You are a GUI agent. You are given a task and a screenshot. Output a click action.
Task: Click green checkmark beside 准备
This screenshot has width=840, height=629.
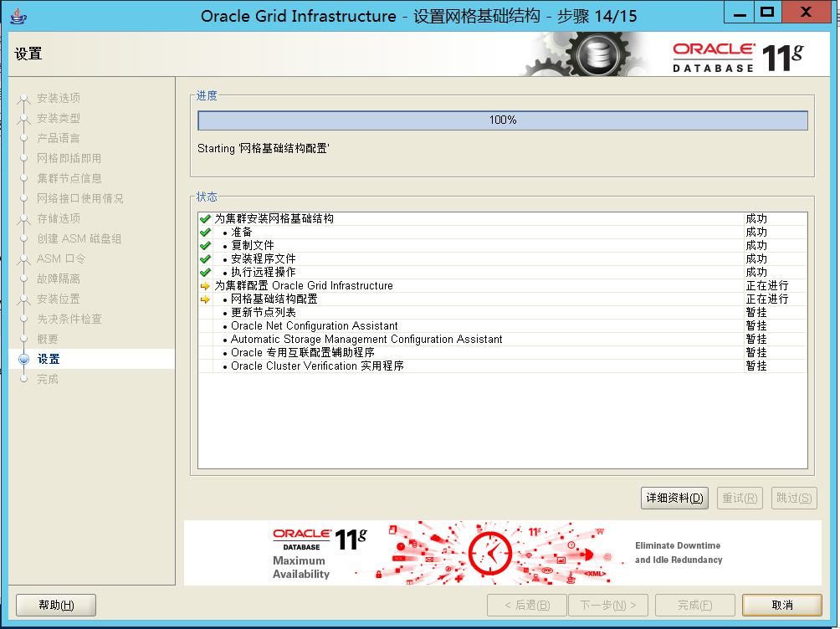pos(205,233)
